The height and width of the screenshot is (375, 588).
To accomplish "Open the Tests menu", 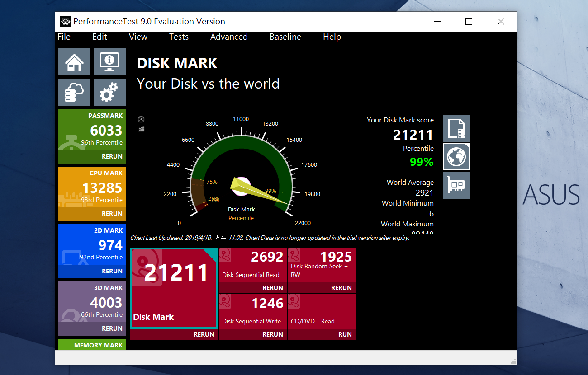I will click(x=179, y=37).
